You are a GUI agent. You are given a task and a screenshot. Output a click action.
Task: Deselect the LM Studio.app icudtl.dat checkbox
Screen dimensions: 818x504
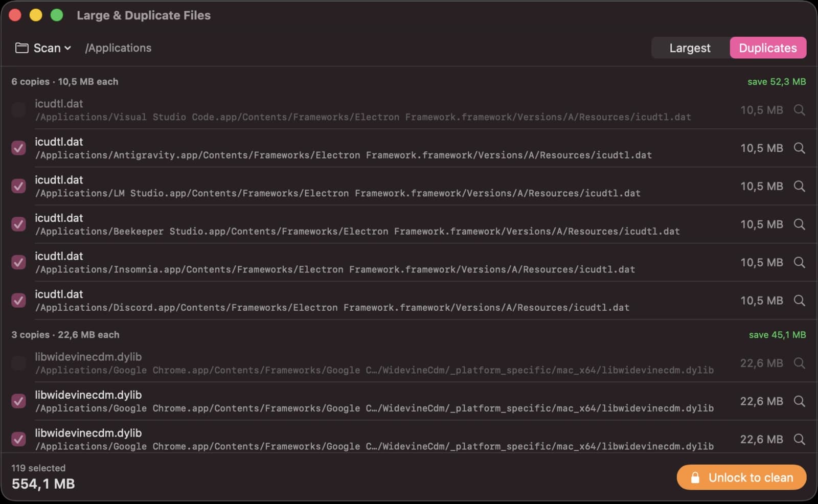(x=19, y=186)
